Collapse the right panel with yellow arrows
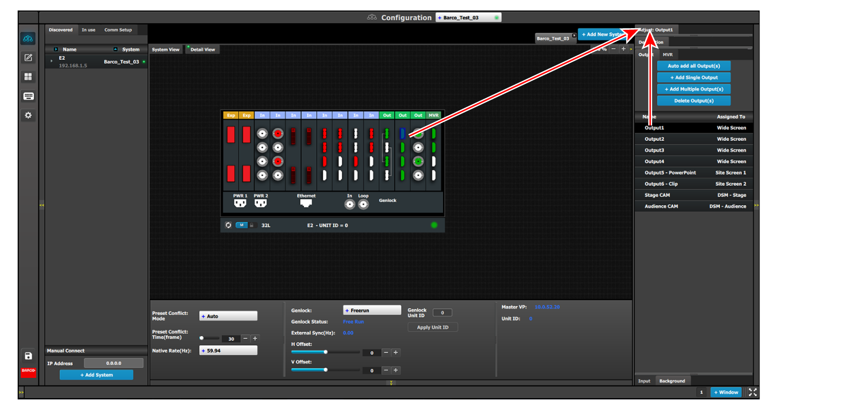868x407 pixels. (757, 205)
